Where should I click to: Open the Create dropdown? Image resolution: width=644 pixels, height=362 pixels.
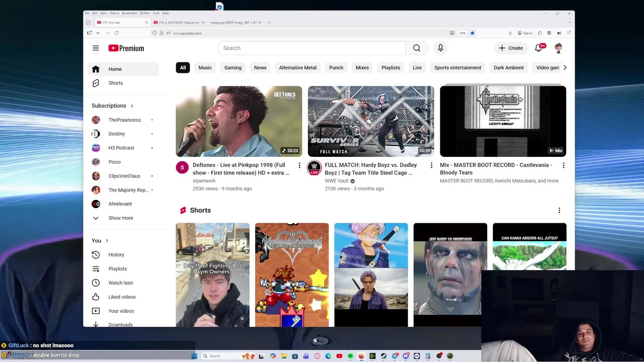pyautogui.click(x=511, y=48)
